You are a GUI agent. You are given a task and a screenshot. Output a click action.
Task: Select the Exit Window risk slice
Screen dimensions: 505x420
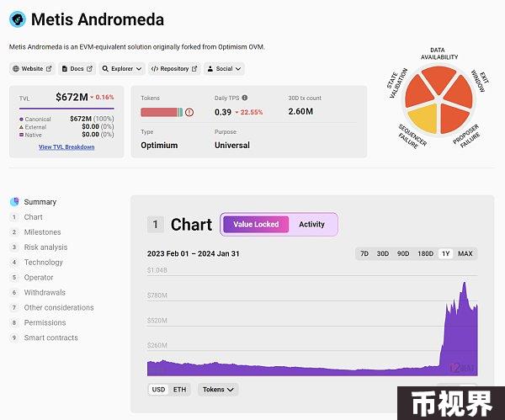[460, 93]
